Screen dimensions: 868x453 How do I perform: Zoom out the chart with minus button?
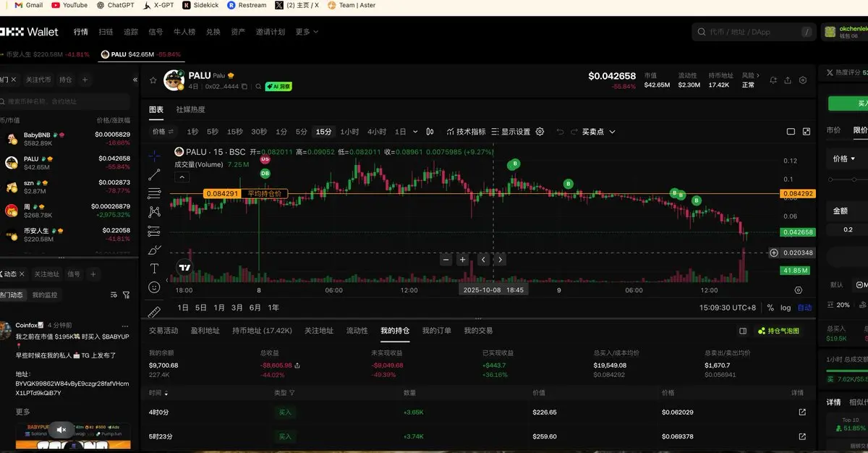tap(446, 259)
